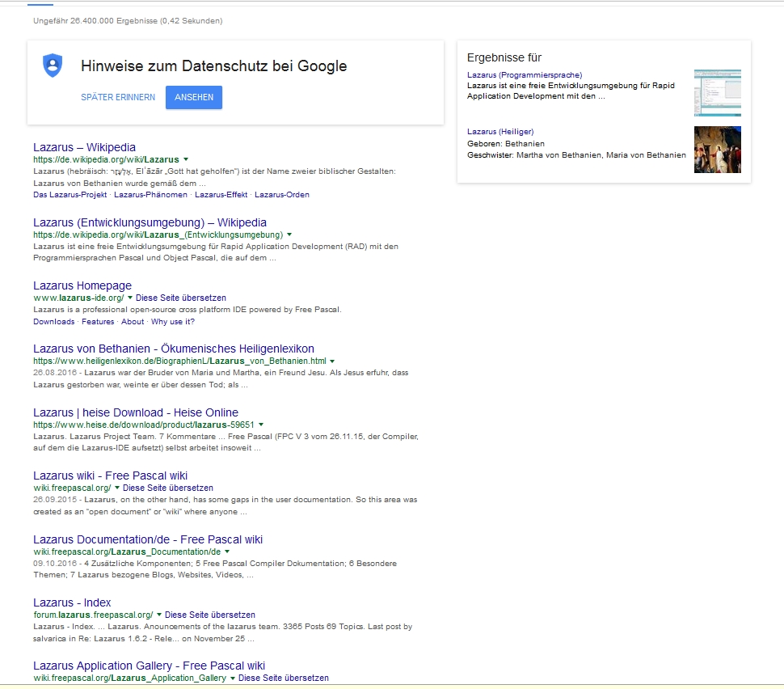Click the blue privacy shield icon
Viewport: 784px width, 689px height.
53,66
